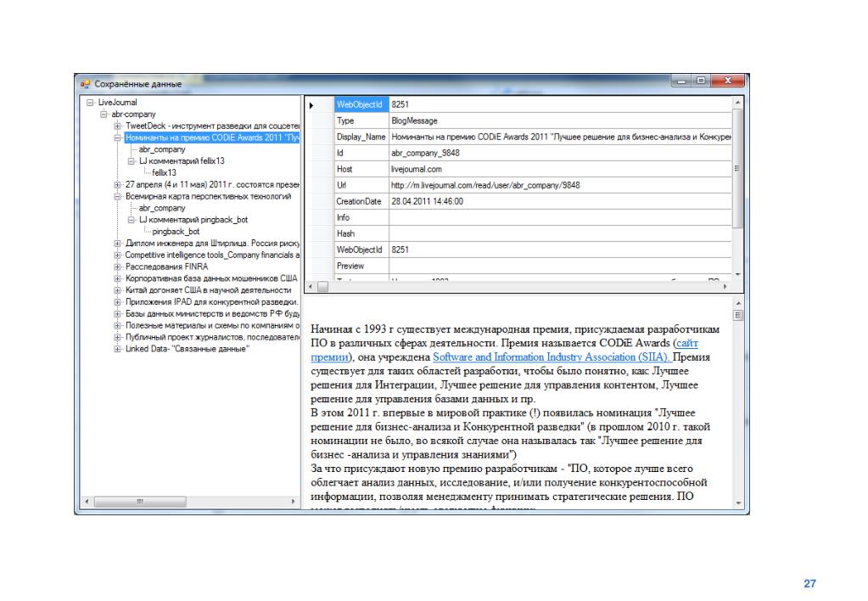The width and height of the screenshot is (868, 601).
Task: Expand the TweetDeck tree entry
Action: tap(117, 126)
